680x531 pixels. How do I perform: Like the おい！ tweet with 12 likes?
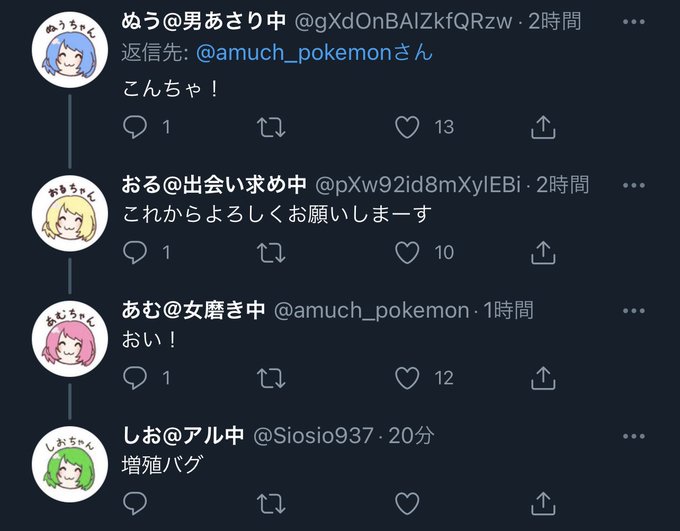tap(407, 378)
